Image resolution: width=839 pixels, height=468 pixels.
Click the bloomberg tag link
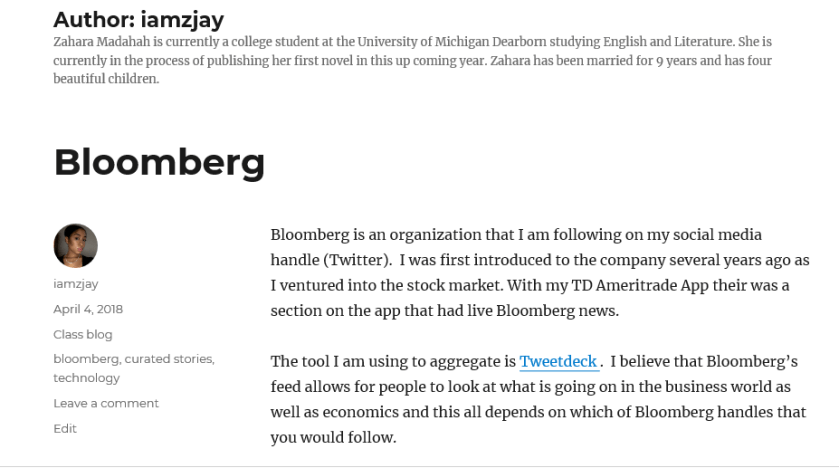pyautogui.click(x=86, y=359)
